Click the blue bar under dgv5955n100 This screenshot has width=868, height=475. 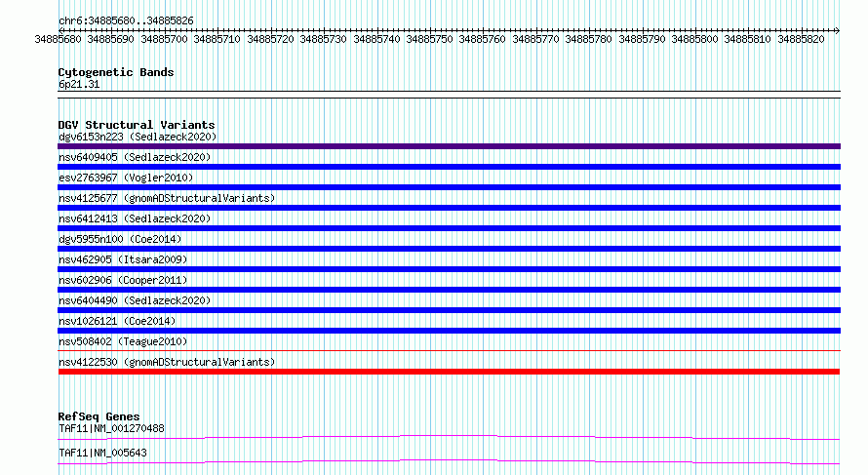click(449, 249)
